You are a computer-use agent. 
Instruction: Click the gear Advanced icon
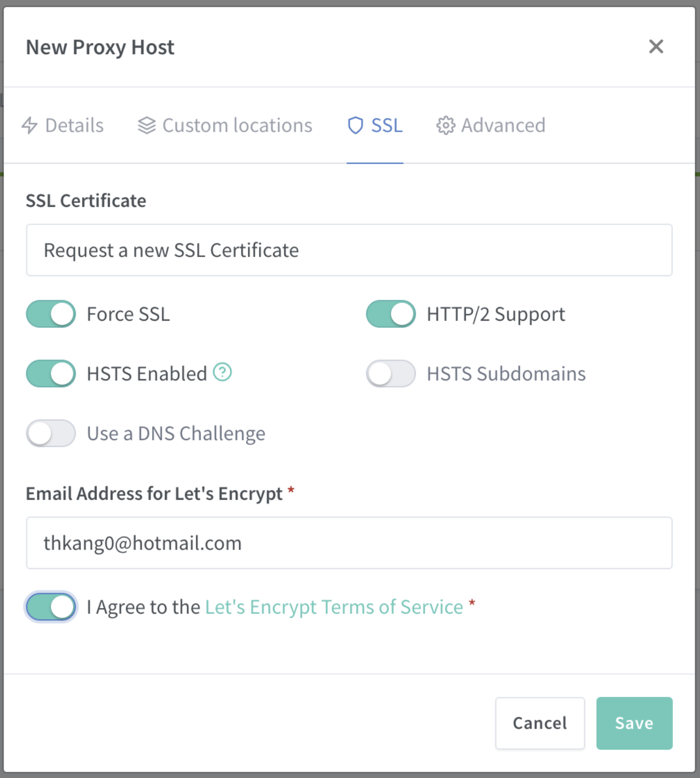pyautogui.click(x=446, y=125)
